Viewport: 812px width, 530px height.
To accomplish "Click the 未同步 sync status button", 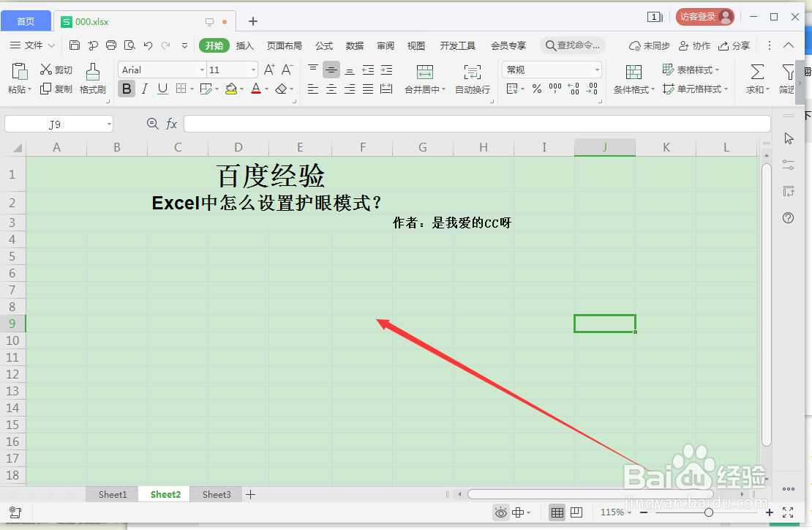I will [650, 45].
